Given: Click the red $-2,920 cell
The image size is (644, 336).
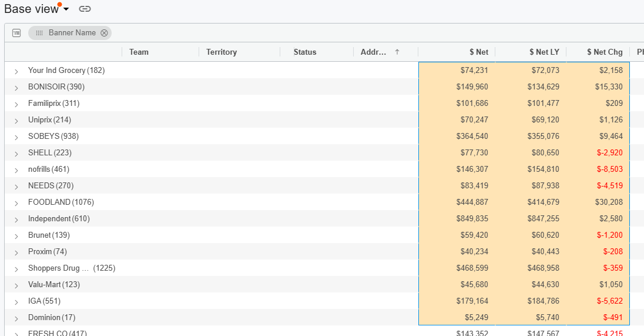Looking at the screenshot, I should click(598, 152).
